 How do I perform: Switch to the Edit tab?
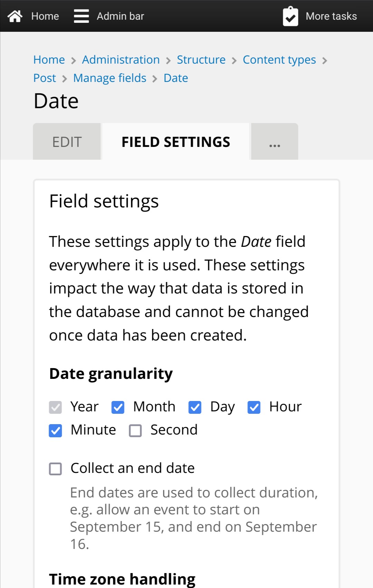pos(67,142)
